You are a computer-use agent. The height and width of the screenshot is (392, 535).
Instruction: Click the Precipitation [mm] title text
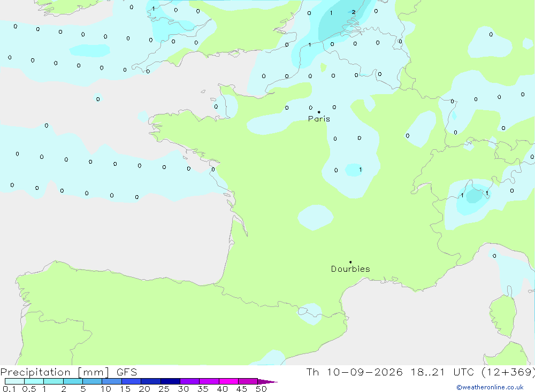pos(55,372)
